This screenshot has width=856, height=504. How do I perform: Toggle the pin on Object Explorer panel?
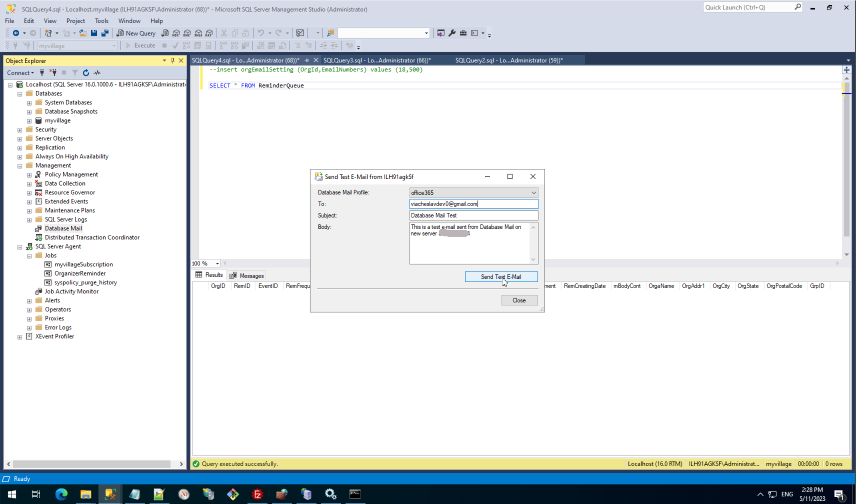[x=173, y=60]
